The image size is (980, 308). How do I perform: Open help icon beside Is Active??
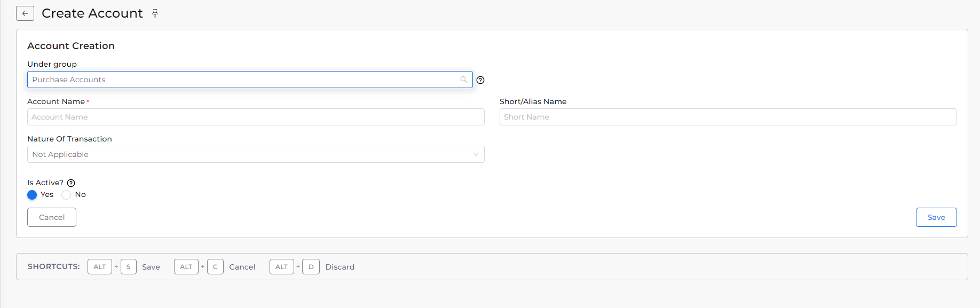(x=71, y=183)
